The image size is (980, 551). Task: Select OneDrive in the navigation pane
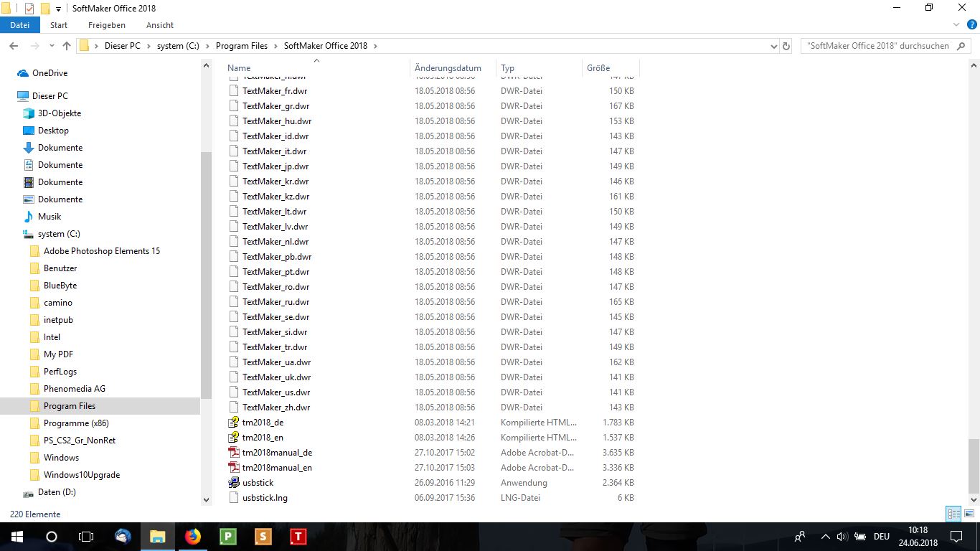(50, 73)
